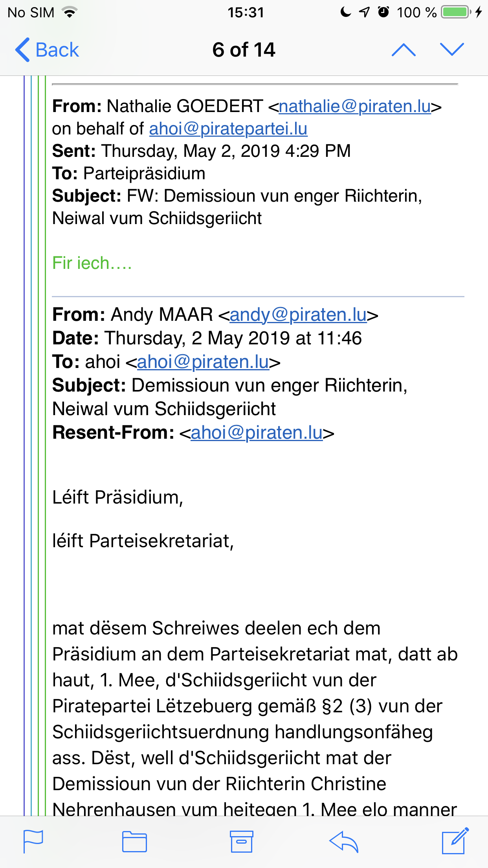The image size is (488, 868).
Task: Tap the reply arrow icon
Action: (344, 842)
